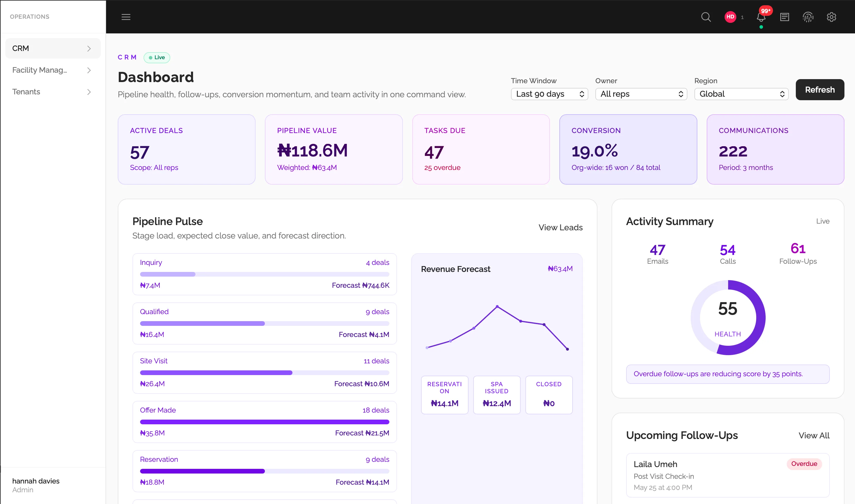Open the hamburger menu in the top bar
This screenshot has width=855, height=504.
point(126,17)
